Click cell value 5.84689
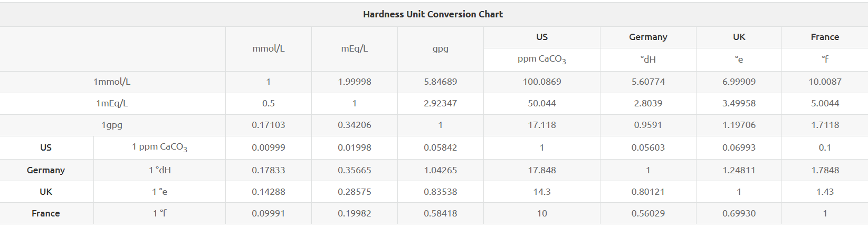The image size is (868, 227). click(441, 82)
